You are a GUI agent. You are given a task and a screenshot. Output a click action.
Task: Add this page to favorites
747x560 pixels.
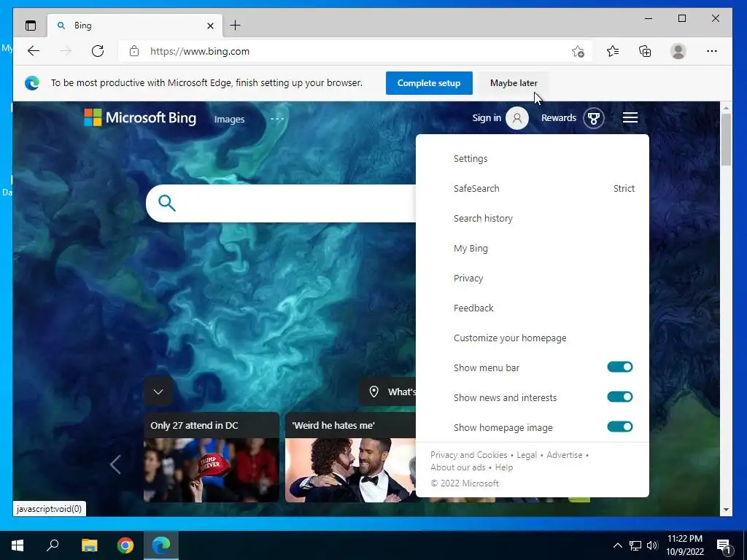578,51
